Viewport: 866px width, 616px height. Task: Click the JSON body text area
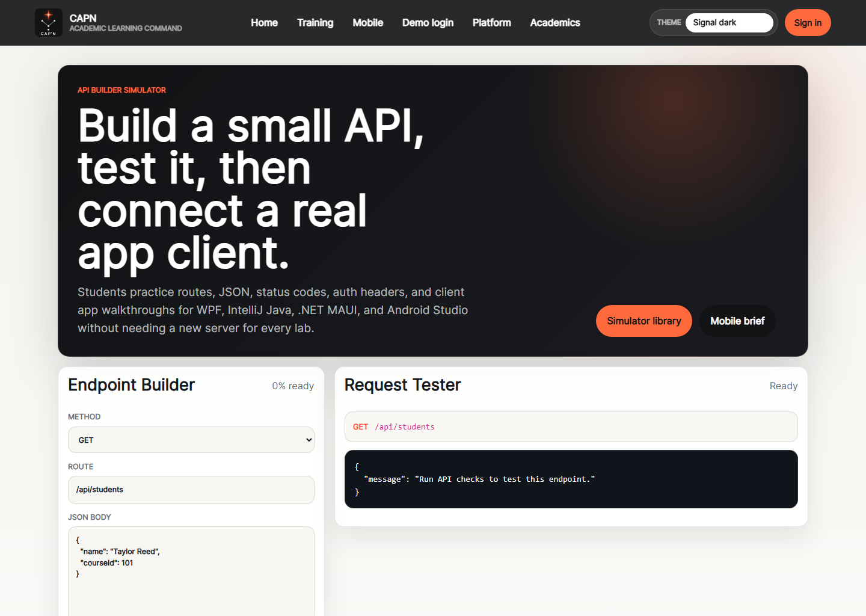191,571
